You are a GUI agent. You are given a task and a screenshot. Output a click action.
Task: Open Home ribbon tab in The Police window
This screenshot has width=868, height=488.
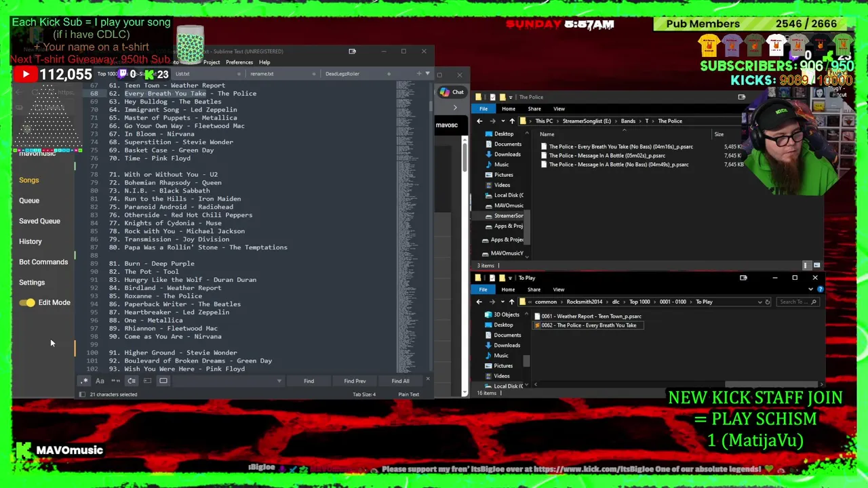509,108
